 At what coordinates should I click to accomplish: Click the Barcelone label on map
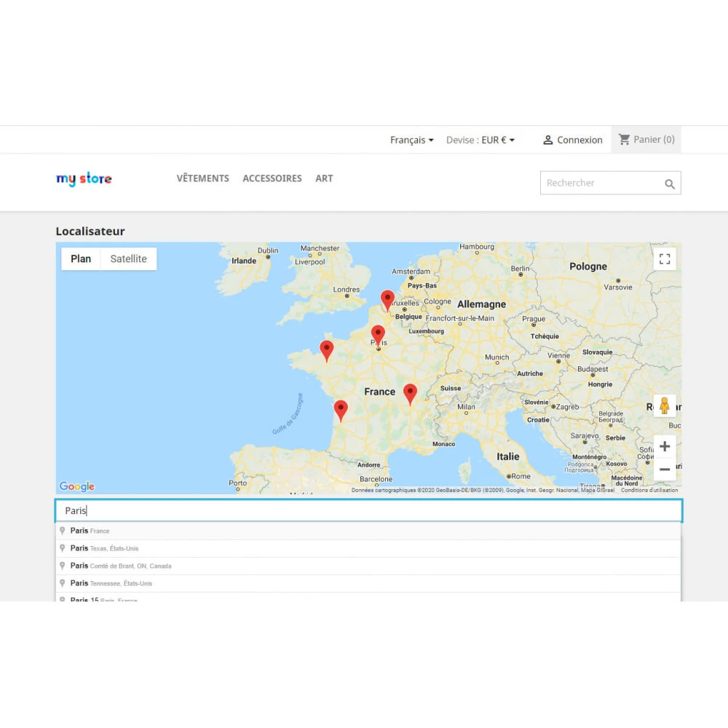[376, 479]
